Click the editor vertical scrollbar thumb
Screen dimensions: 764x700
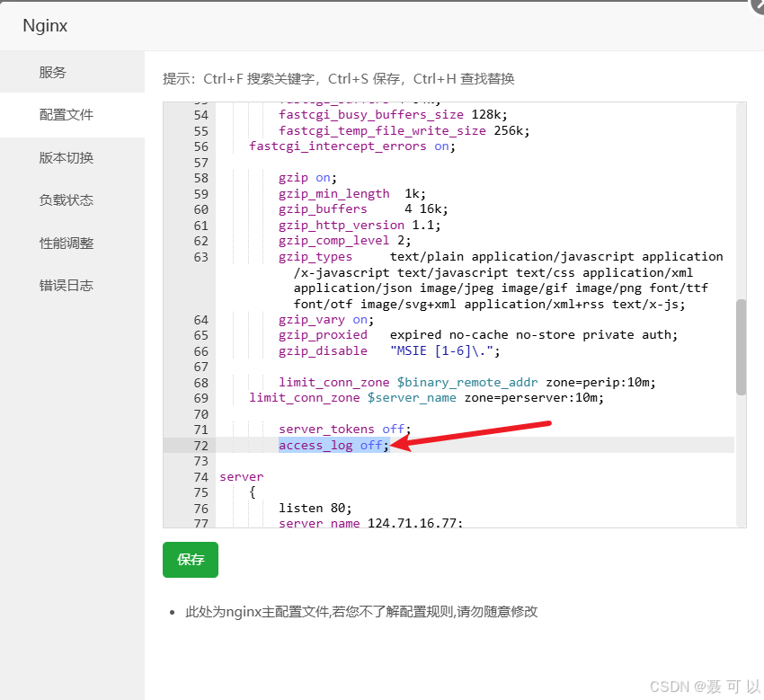(x=742, y=347)
